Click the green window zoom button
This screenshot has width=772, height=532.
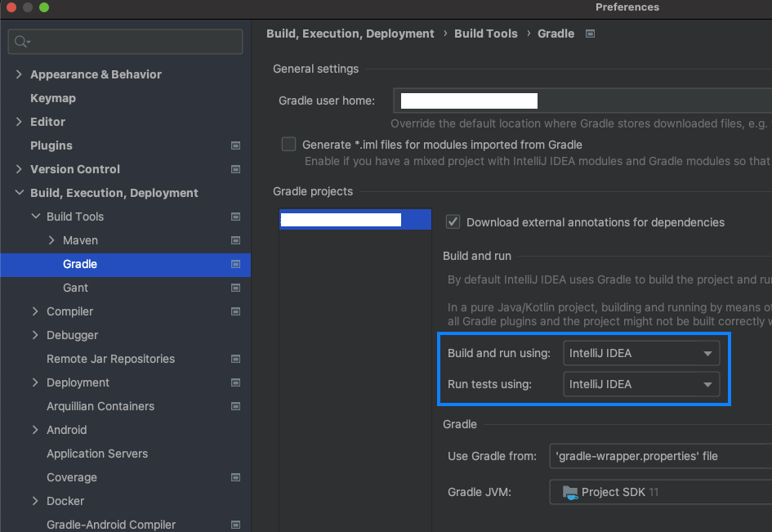click(x=44, y=7)
